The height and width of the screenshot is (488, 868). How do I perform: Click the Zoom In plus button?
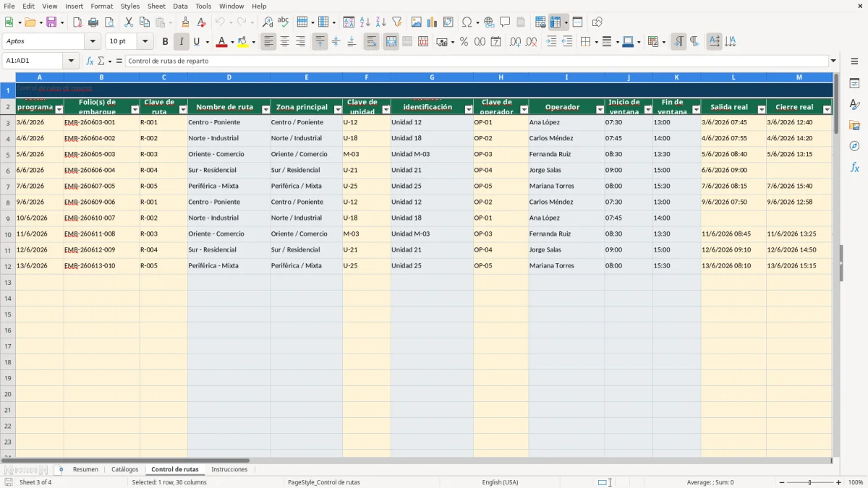(839, 482)
